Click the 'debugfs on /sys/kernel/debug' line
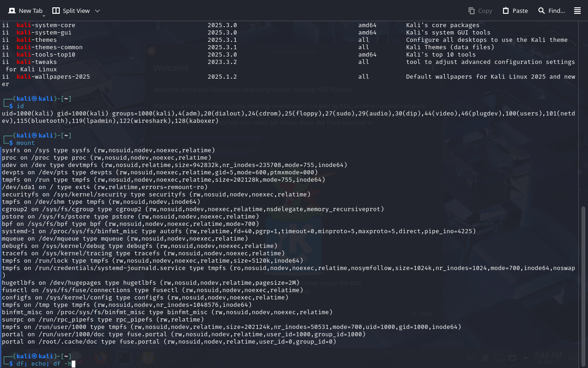Image resolution: width=588 pixels, height=368 pixels. [140, 246]
